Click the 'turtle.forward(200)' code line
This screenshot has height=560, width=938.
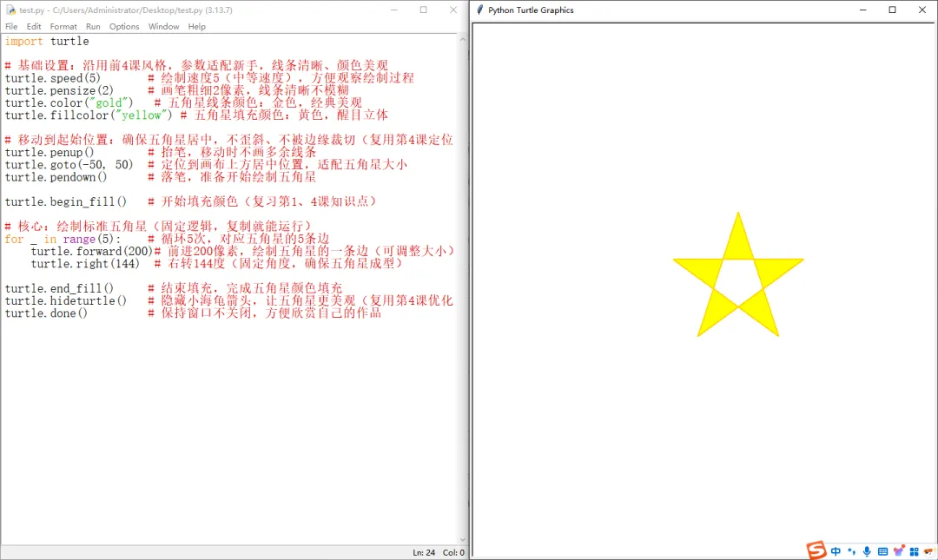92,251
